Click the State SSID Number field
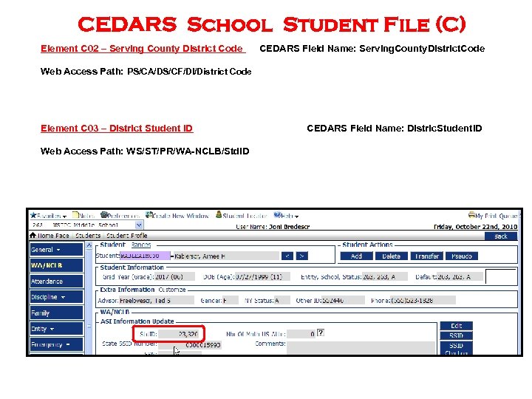Screen dimensions: 532x399 point(190,345)
